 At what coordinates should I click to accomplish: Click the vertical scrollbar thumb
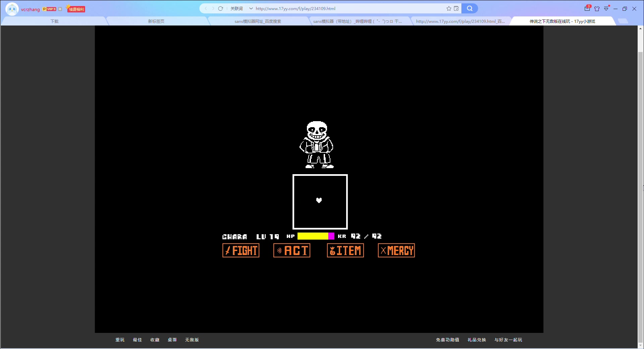coord(641,197)
